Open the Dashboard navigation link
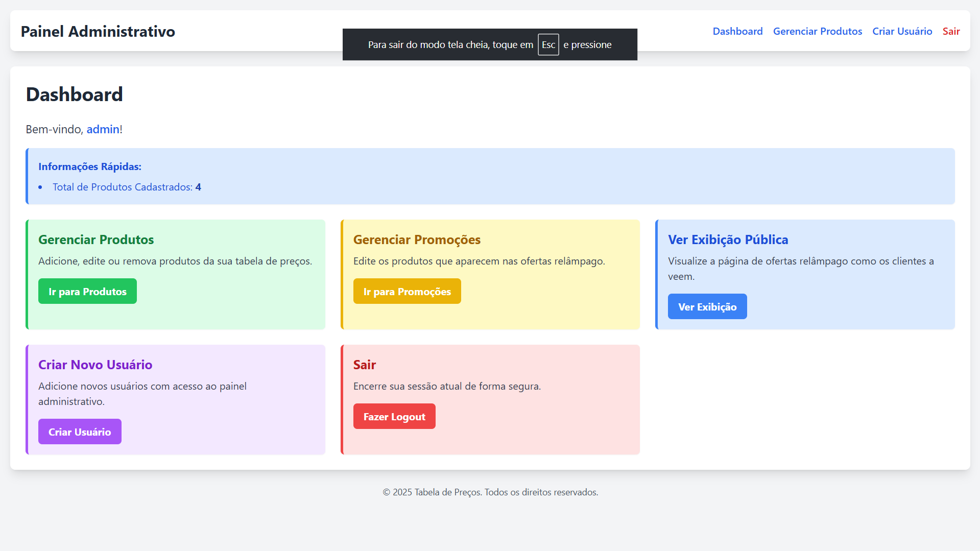 pyautogui.click(x=737, y=31)
